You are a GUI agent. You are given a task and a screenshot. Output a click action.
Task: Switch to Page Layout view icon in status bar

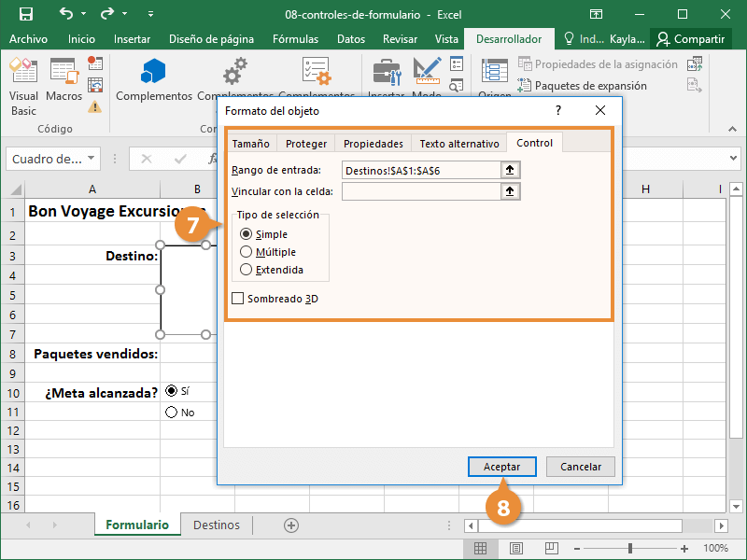tap(516, 548)
